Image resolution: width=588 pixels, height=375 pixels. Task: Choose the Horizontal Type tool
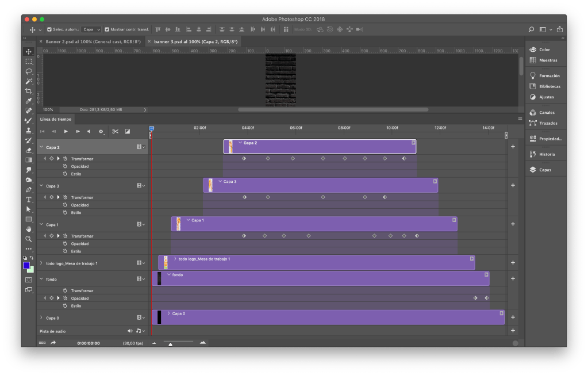[x=29, y=200]
